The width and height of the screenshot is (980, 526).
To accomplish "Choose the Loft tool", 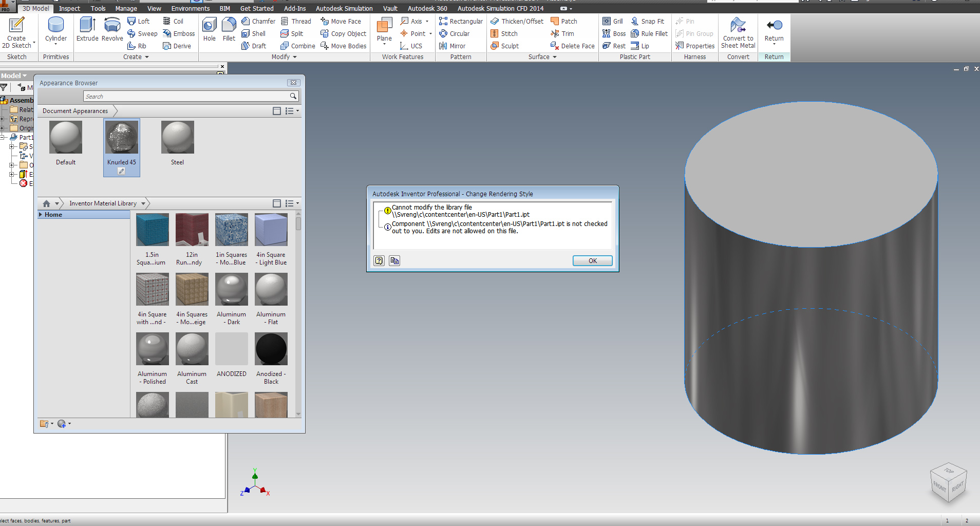I will [139, 21].
